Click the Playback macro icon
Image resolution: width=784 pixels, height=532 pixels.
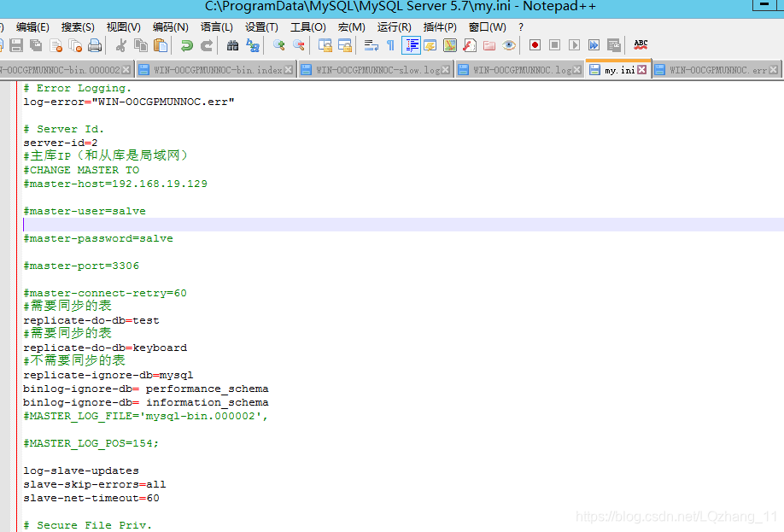[x=575, y=45]
